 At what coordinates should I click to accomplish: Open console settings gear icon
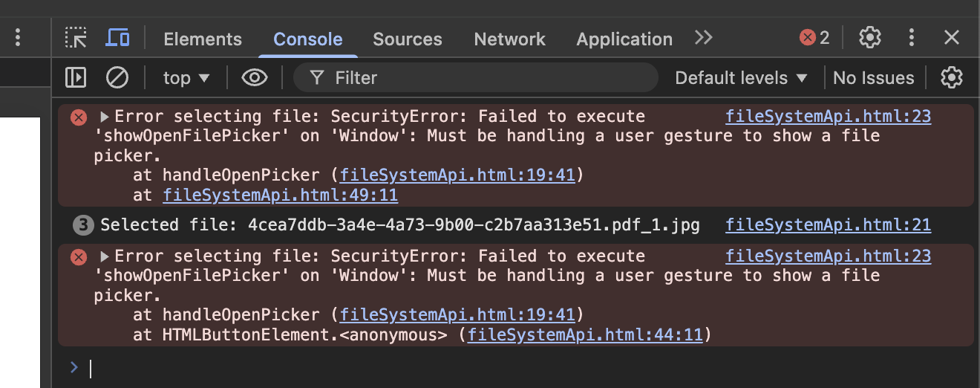click(951, 77)
